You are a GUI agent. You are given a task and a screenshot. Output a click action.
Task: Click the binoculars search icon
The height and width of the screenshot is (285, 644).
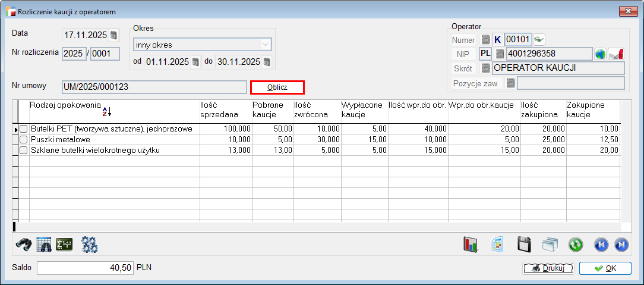24,244
